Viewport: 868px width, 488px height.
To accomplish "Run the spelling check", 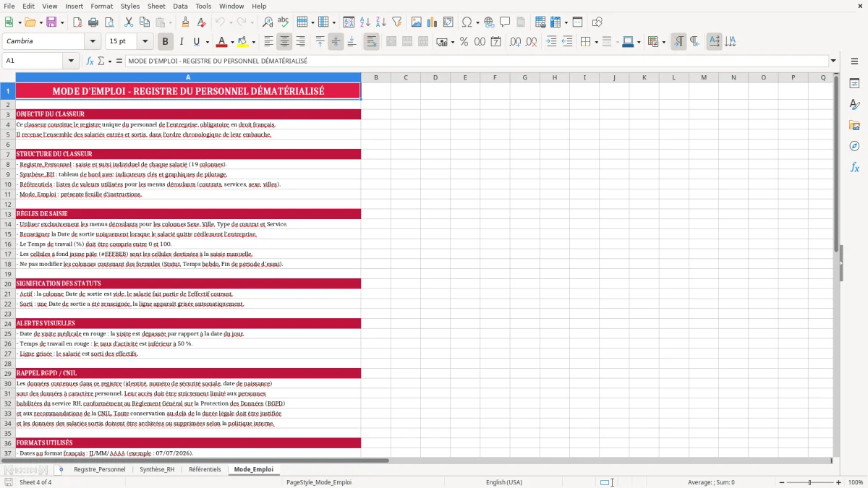I will (283, 22).
